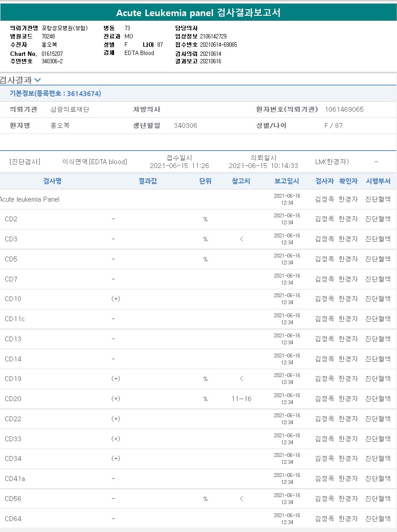
Task: Select the CD34 test row name
Action: pos(13,459)
